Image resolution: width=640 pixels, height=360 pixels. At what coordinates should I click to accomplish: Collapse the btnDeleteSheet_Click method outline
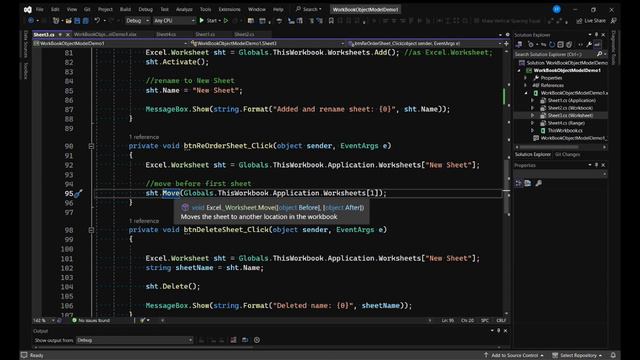[x=91, y=230]
